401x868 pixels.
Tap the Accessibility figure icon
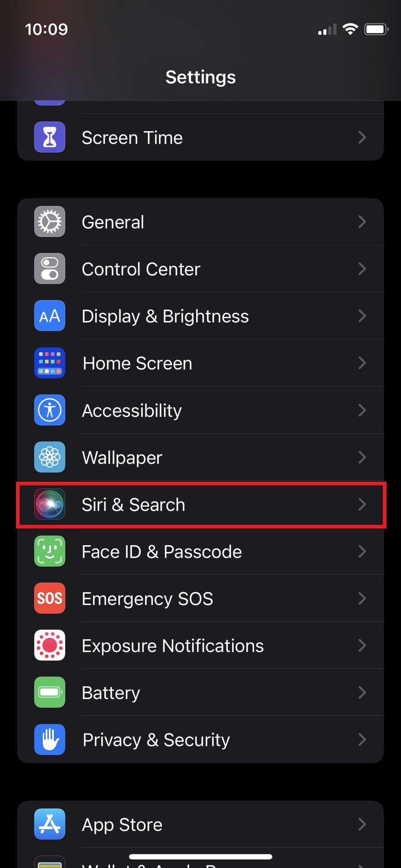[50, 410]
